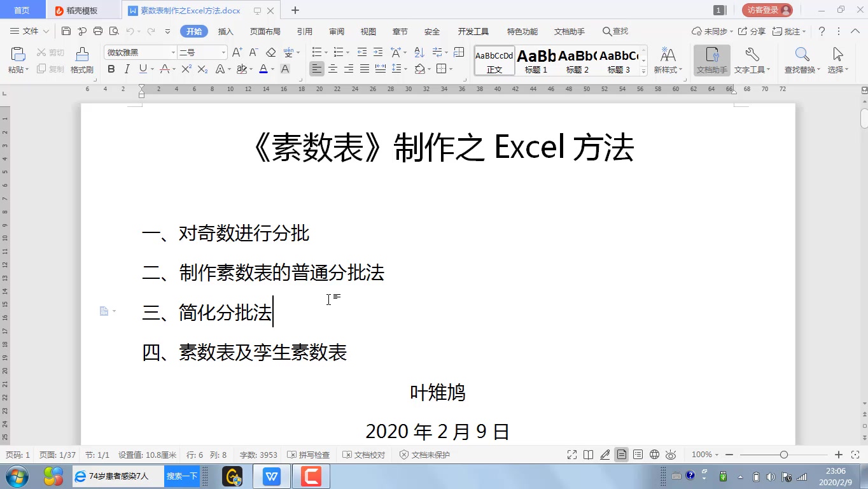Screen dimensions: 868x489
Task: Click Document Proofreading (文档校对) in status bar
Action: [364, 455]
